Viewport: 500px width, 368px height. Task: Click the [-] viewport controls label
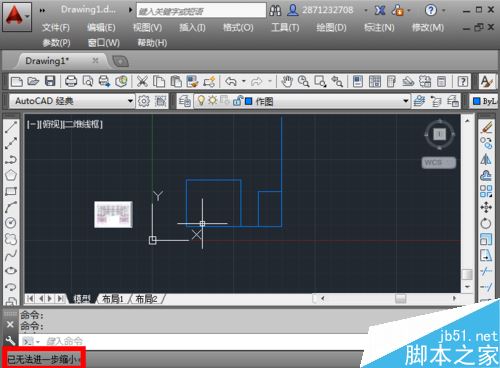tap(32, 124)
